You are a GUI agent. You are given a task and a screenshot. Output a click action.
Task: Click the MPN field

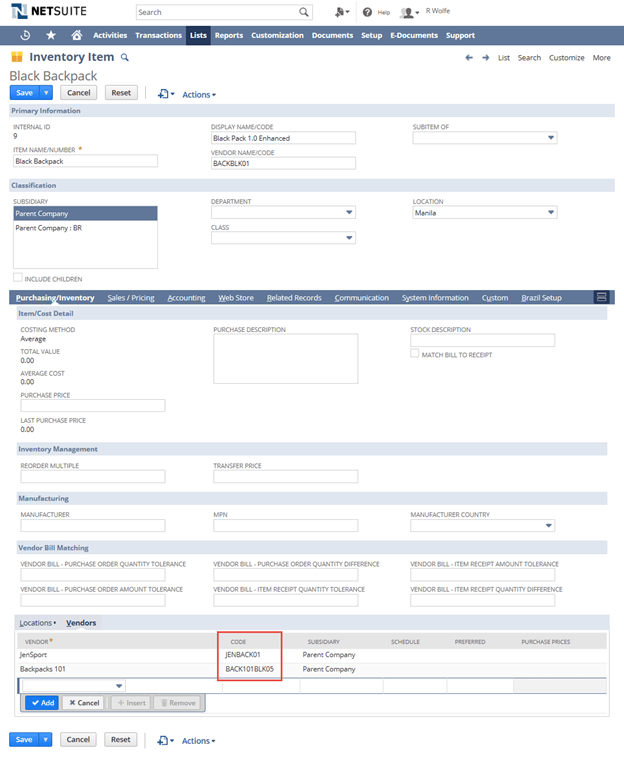pyautogui.click(x=286, y=526)
